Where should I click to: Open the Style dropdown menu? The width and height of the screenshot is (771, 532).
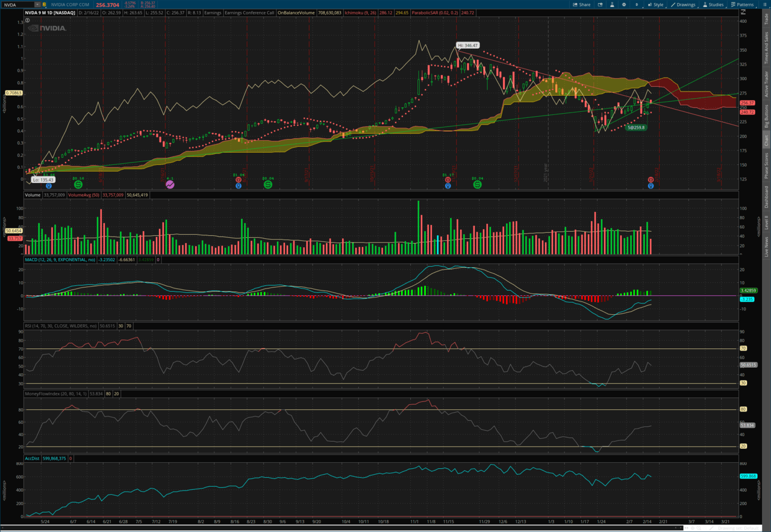click(x=655, y=5)
